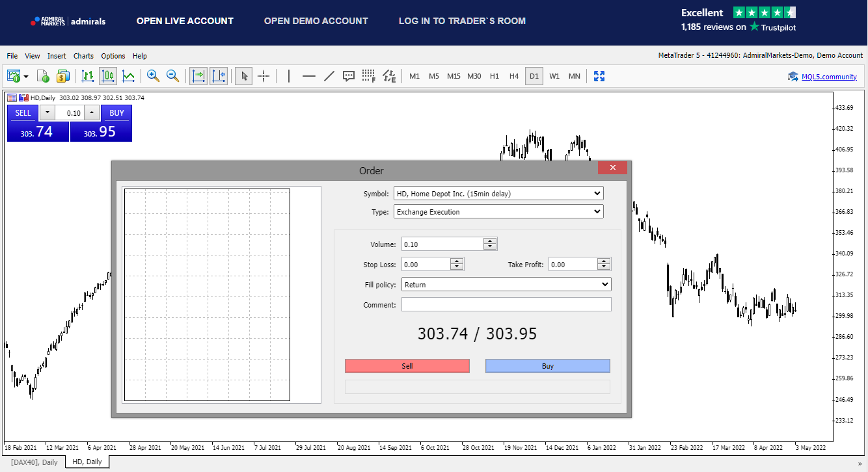Open the Options menu
Viewport: 868px width, 472px height.
click(x=113, y=56)
